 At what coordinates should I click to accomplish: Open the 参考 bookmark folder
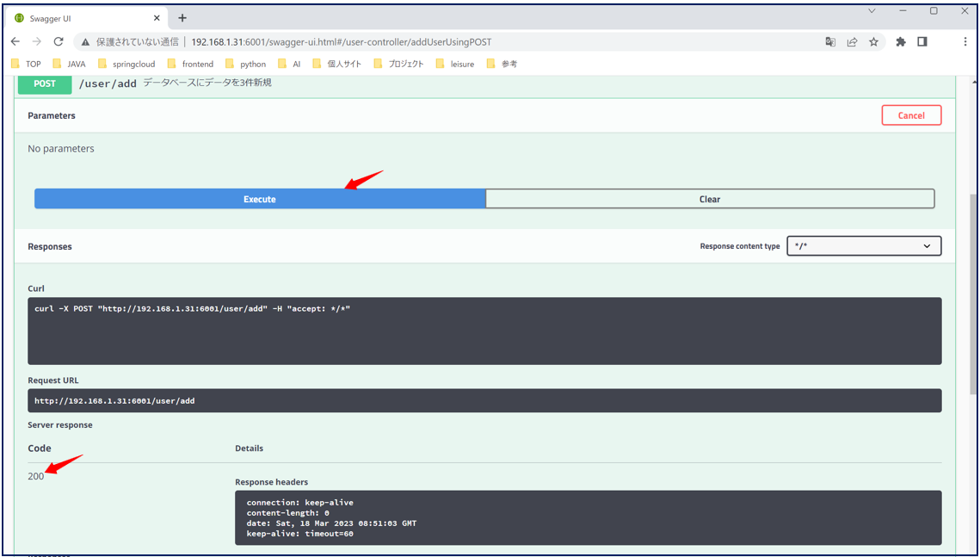click(502, 64)
